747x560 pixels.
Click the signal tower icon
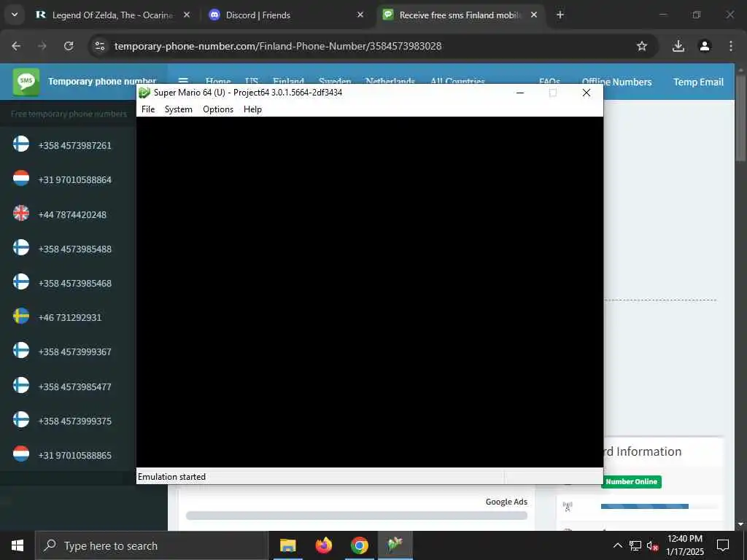(x=567, y=507)
